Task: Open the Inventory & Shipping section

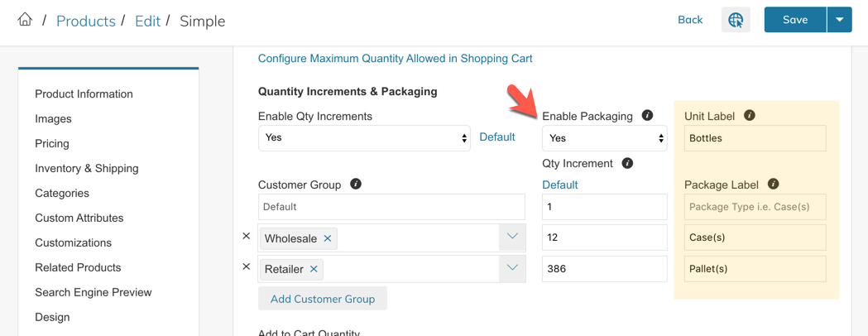Action: click(x=87, y=168)
